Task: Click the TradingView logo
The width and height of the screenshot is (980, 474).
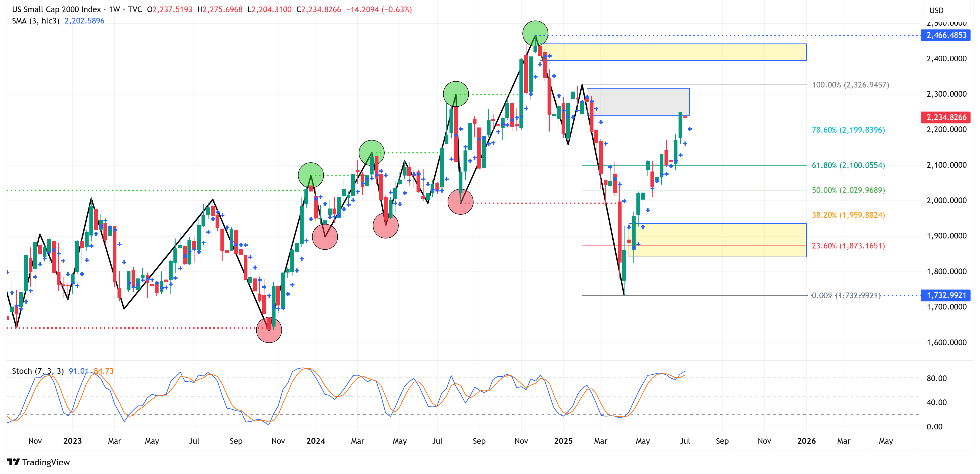Action: click(38, 462)
